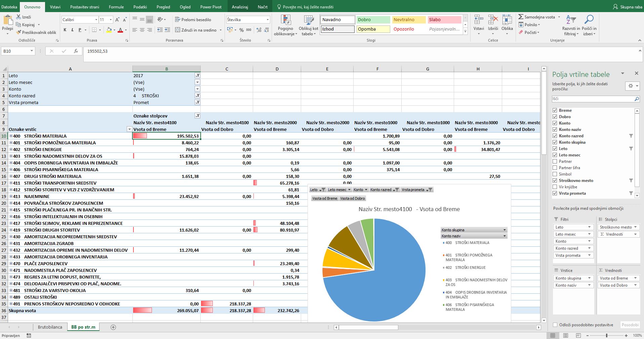Viewport: 644px width, 339px height.
Task: Uncheck the Stroškovno mesto field checkbox
Action: pos(555,180)
